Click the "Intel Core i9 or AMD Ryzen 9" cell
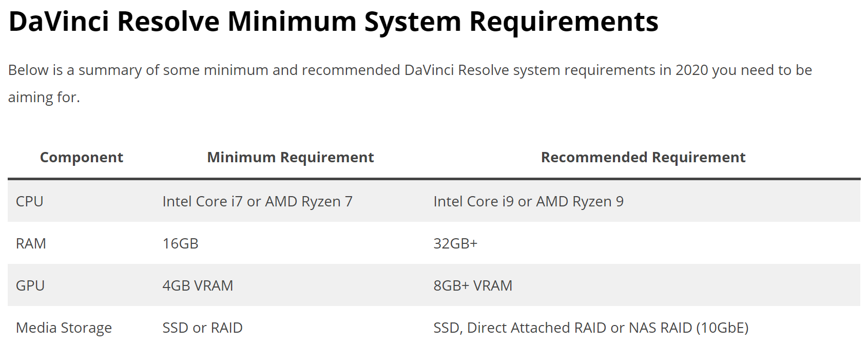The image size is (868, 344). [528, 201]
